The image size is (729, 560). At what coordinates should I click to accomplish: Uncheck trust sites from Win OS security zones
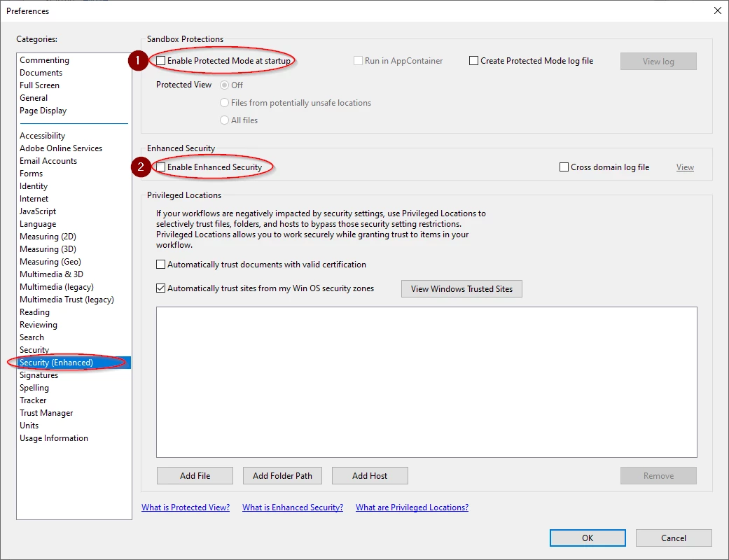click(x=161, y=288)
